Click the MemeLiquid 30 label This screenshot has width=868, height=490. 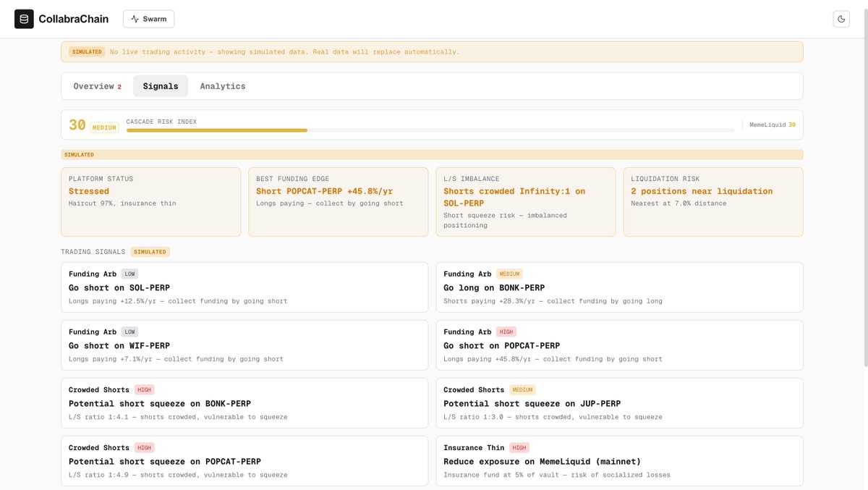click(773, 124)
